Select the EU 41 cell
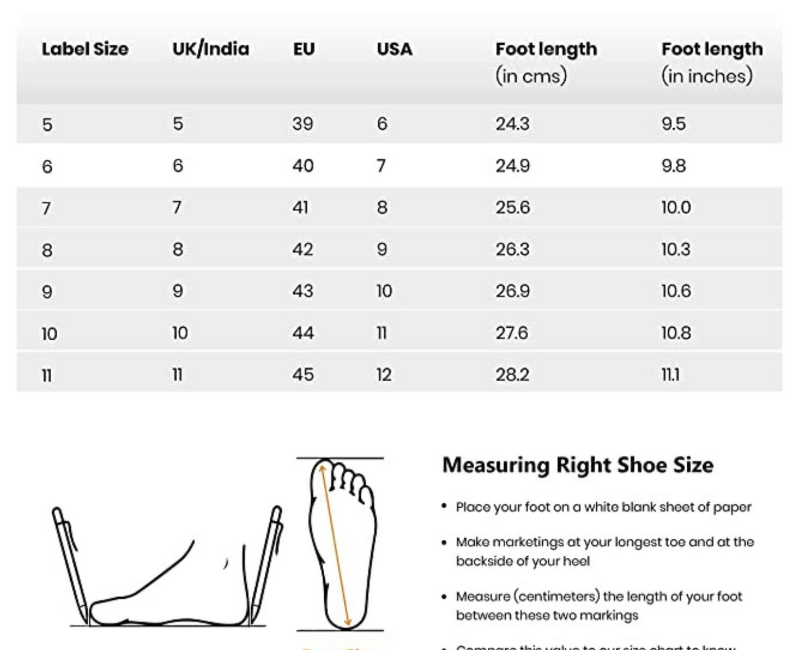812x650 pixels. (x=300, y=207)
